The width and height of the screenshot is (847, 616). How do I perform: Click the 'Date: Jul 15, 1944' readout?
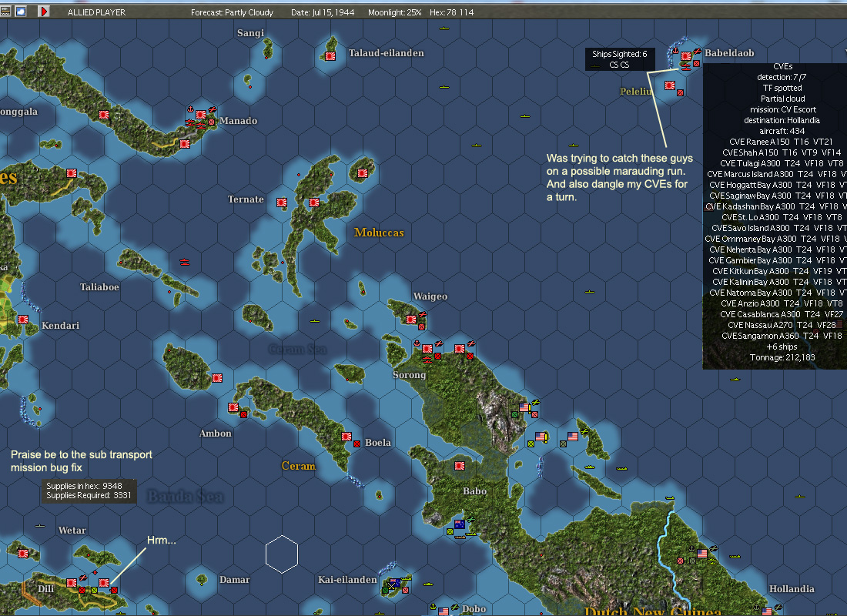[323, 12]
